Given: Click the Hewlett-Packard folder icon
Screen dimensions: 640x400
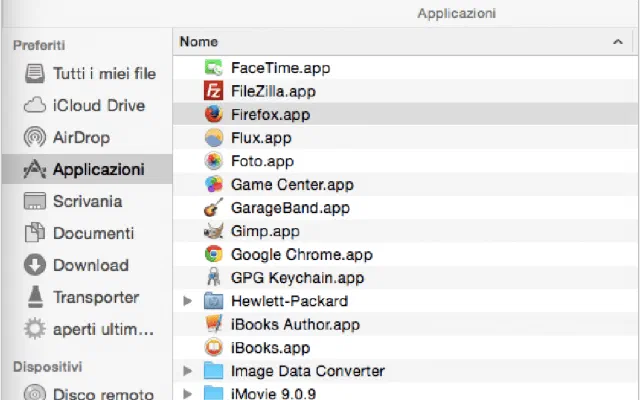Looking at the screenshot, I should pos(213,301).
